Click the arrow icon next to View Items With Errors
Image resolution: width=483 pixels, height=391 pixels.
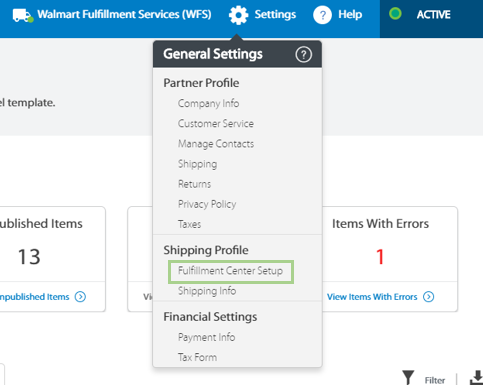[x=428, y=297]
